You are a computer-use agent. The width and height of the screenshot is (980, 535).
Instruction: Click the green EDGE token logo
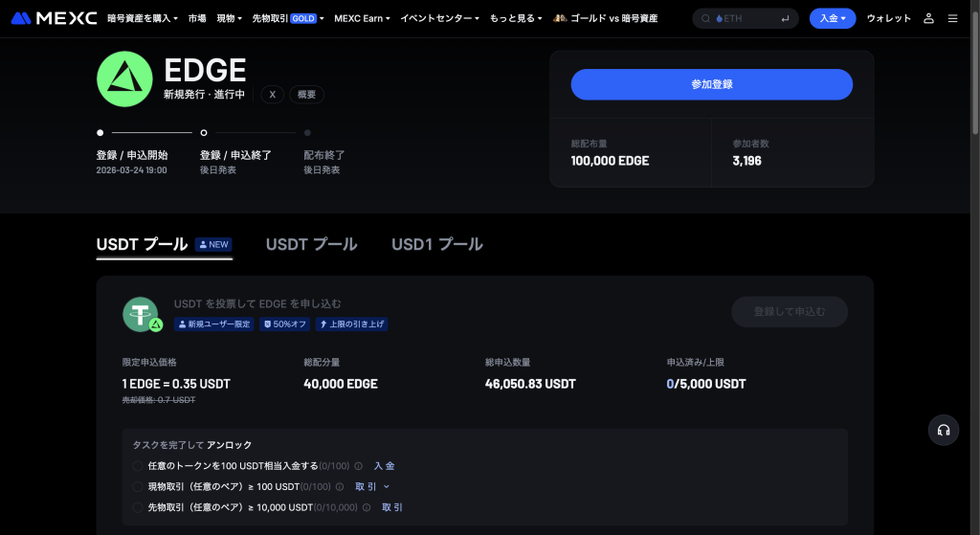(124, 78)
